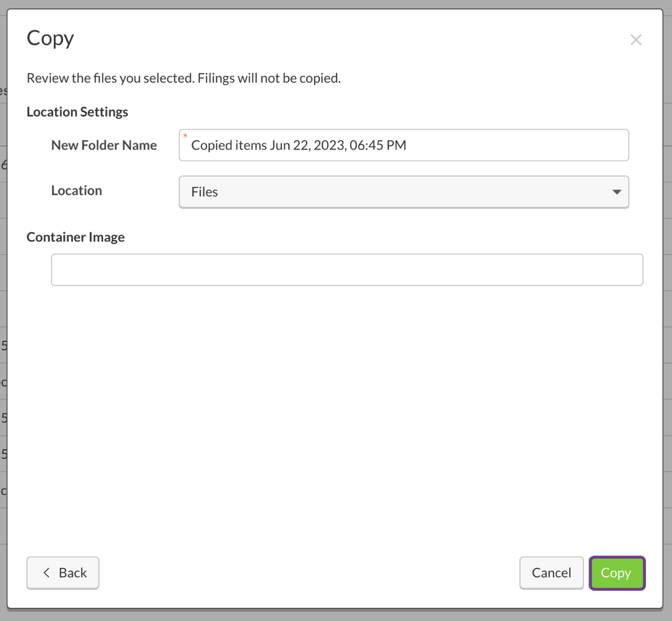Viewport: 672px width, 621px height.
Task: Click the New Folder Name label
Action: (104, 145)
